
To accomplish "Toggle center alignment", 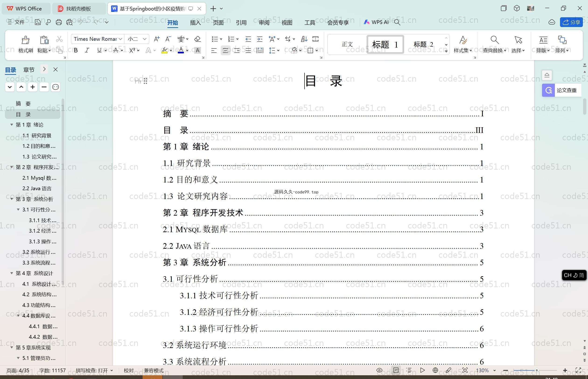I will coord(225,50).
